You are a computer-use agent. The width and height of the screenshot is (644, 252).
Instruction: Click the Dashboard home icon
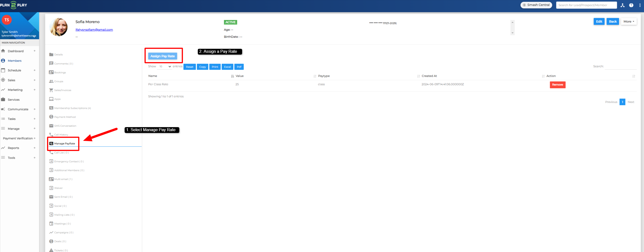point(3,51)
